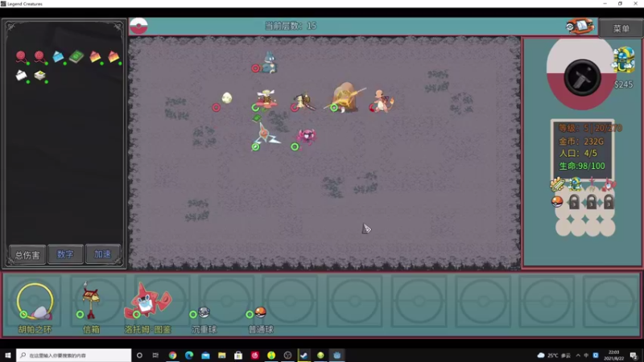Select the 胡帕之环 ring on the bench
The height and width of the screenshot is (362, 644).
tap(35, 301)
